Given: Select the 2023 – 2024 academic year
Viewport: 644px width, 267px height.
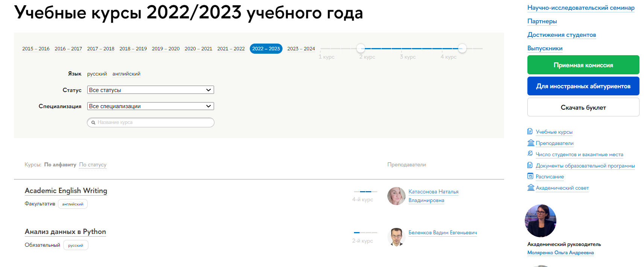Looking at the screenshot, I should (x=301, y=49).
